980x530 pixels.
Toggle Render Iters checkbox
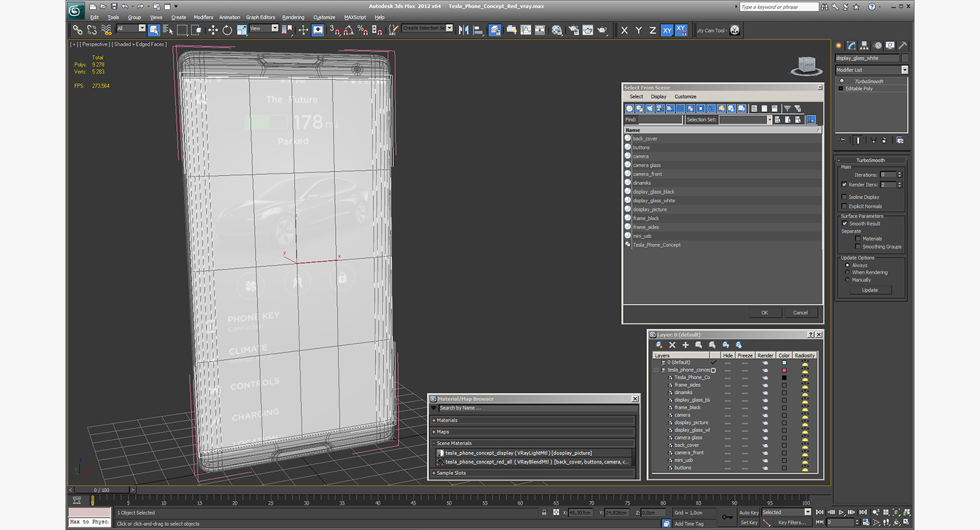tap(844, 185)
